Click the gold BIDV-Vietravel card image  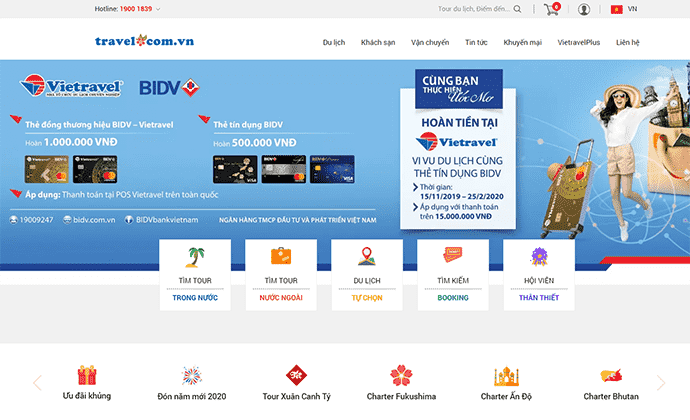coord(47,169)
